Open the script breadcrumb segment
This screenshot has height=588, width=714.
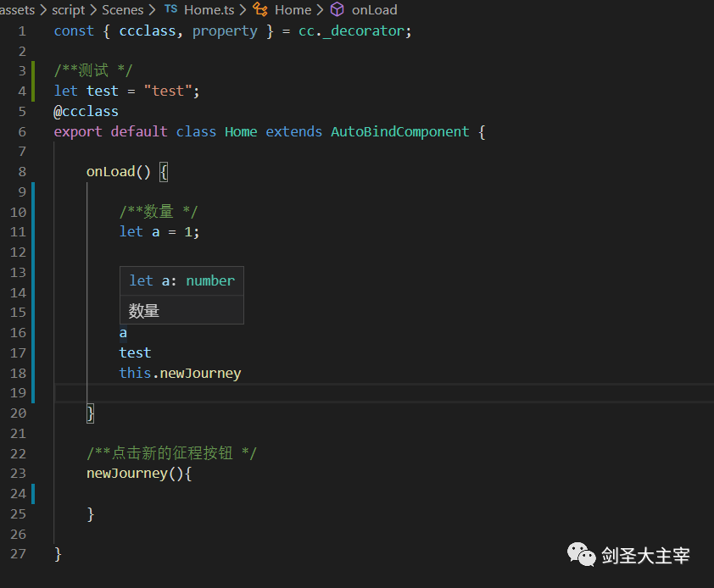[69, 9]
